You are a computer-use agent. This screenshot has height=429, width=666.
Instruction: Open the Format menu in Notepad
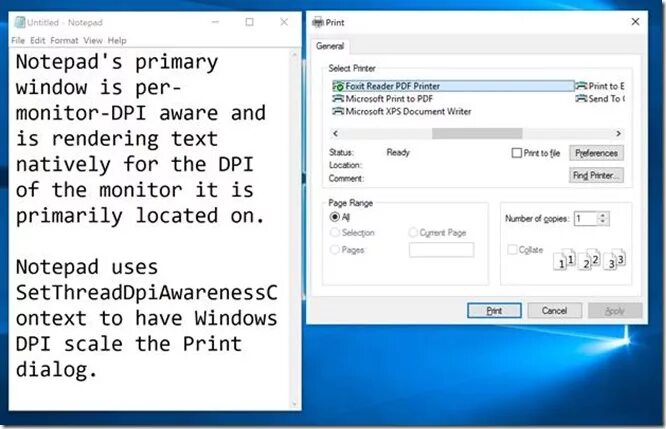64,40
